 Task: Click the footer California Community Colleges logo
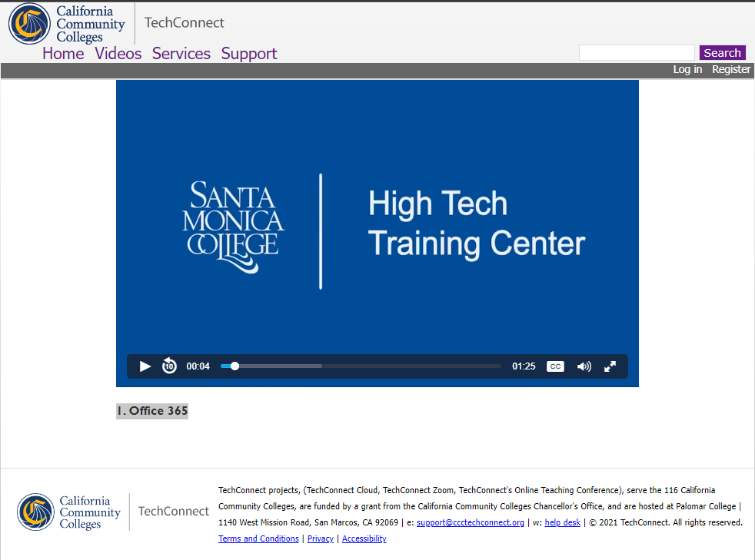69,512
